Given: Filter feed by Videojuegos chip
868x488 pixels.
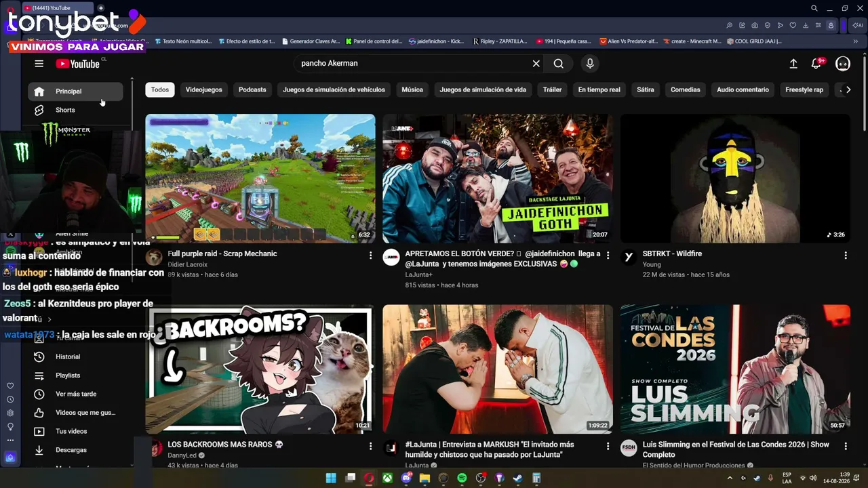Looking at the screenshot, I should [x=203, y=89].
